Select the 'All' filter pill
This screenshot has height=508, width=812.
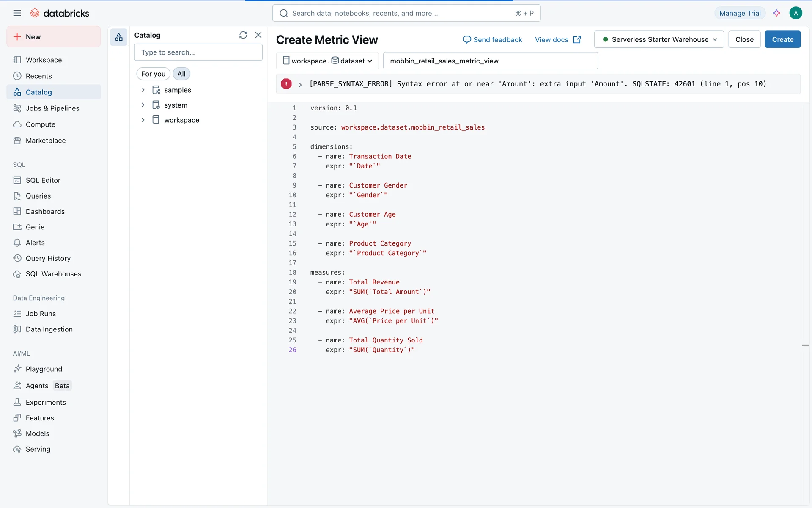click(181, 74)
